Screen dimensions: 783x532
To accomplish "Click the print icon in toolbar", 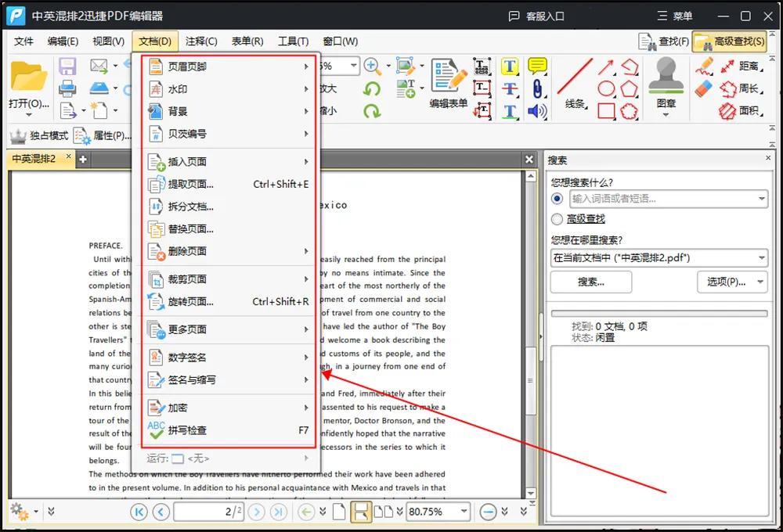I will click(67, 88).
